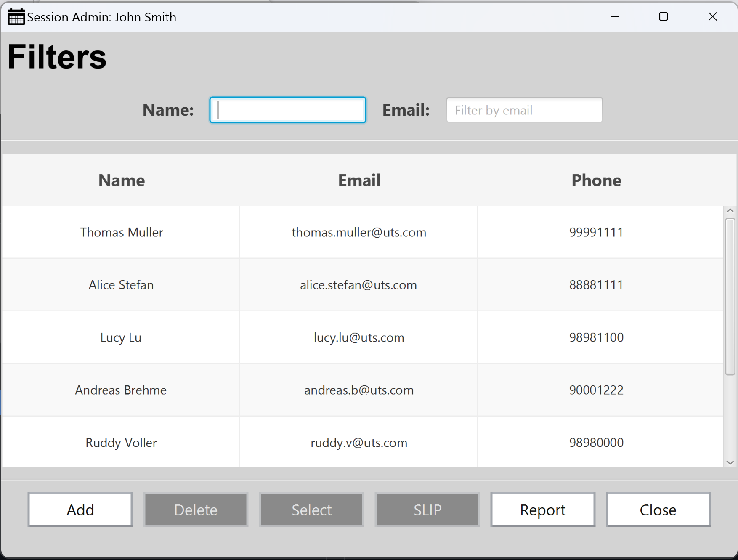Click the Phone column header
The image size is (738, 560).
(x=596, y=180)
